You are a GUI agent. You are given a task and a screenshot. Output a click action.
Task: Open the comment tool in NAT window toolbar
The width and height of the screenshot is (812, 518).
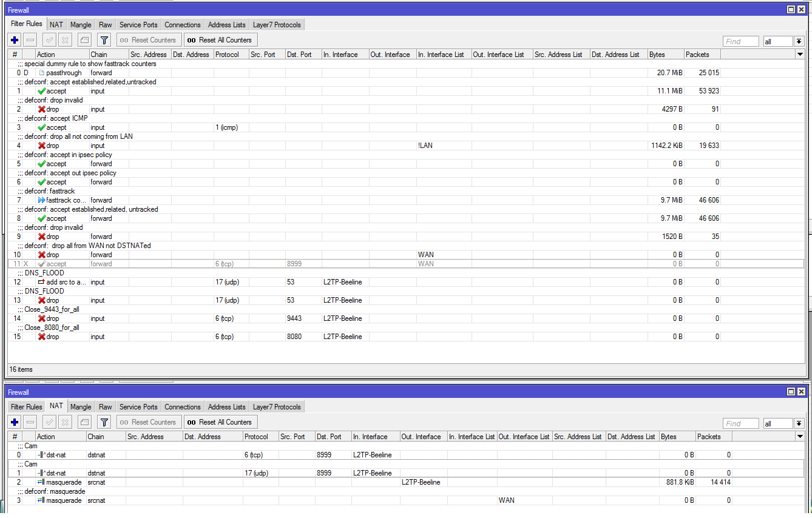coord(85,422)
